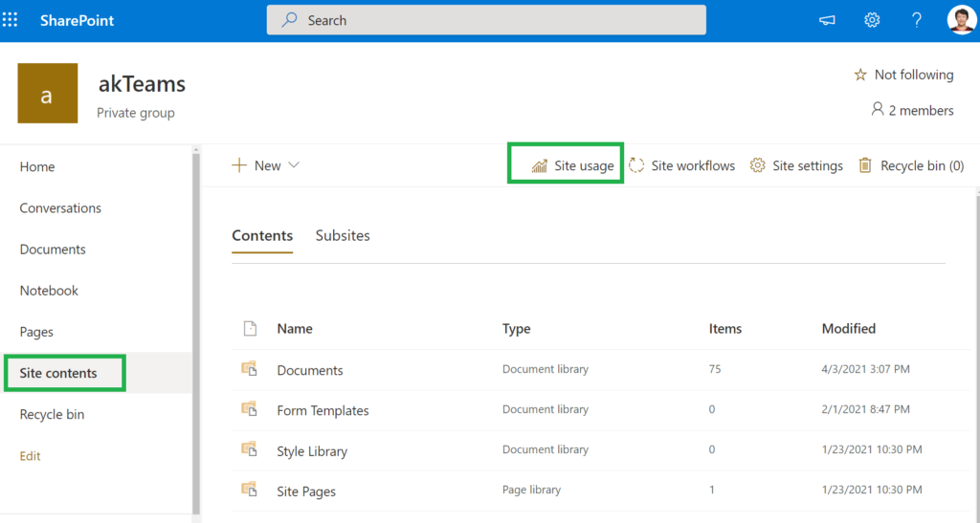Click the megaphone announcements icon
This screenshot has height=523, width=980.
[827, 21]
